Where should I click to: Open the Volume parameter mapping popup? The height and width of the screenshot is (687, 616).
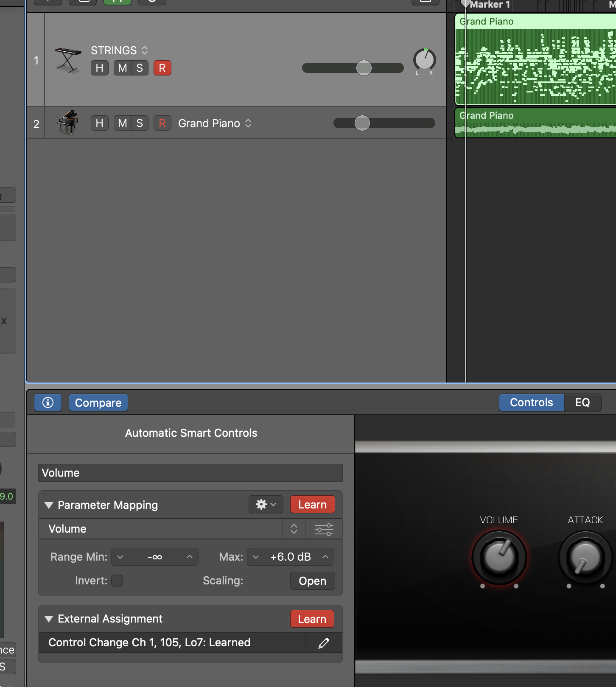pos(294,529)
